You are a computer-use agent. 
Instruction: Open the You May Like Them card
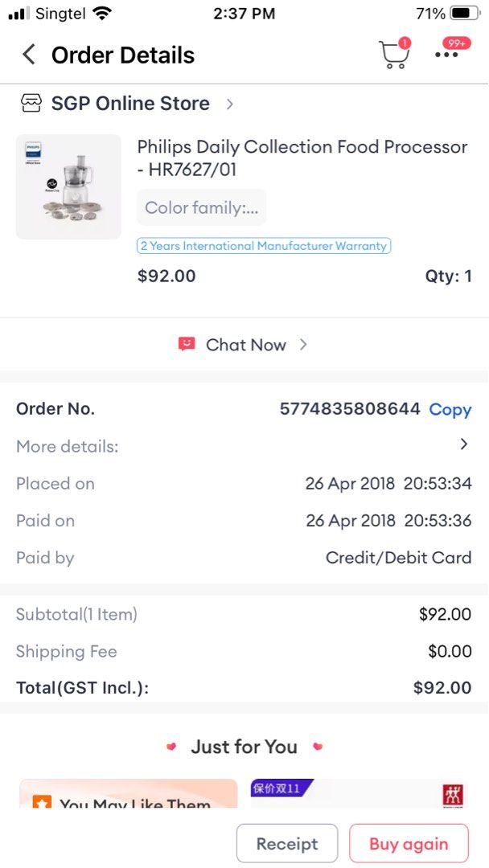pos(129,794)
